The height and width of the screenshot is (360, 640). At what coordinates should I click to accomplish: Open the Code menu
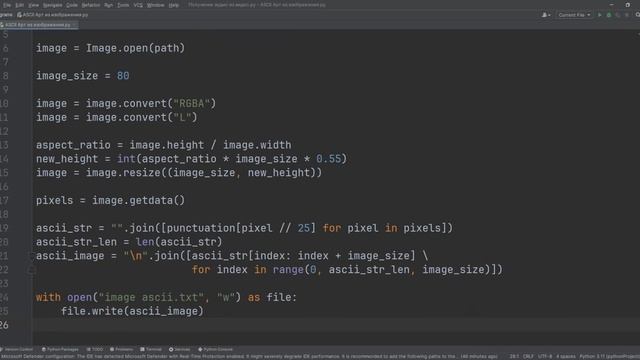click(72, 5)
